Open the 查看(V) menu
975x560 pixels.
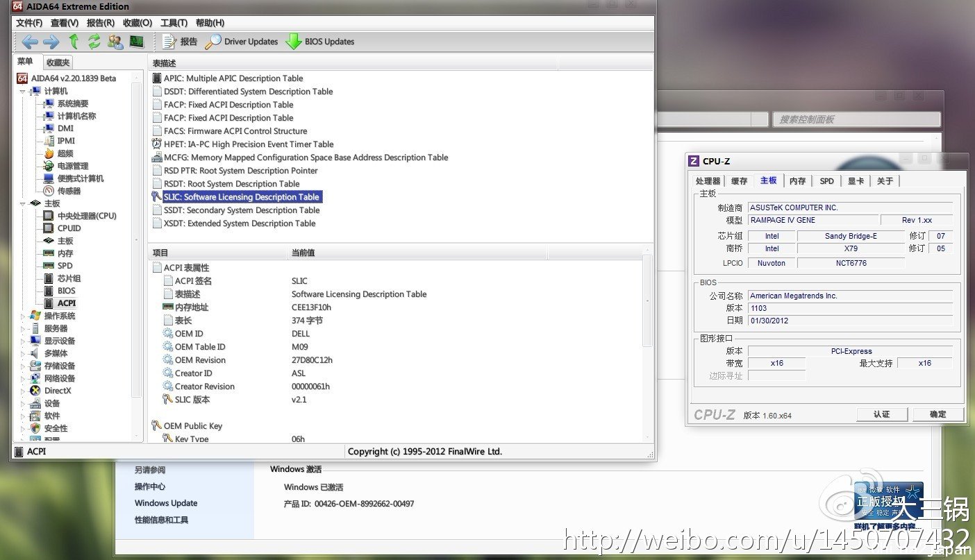[65, 23]
